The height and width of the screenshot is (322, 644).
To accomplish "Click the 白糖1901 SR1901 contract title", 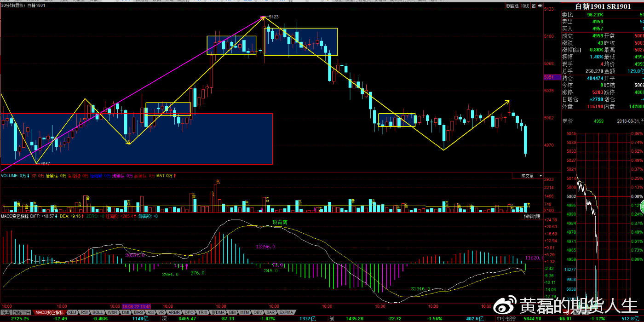I will click(603, 6).
